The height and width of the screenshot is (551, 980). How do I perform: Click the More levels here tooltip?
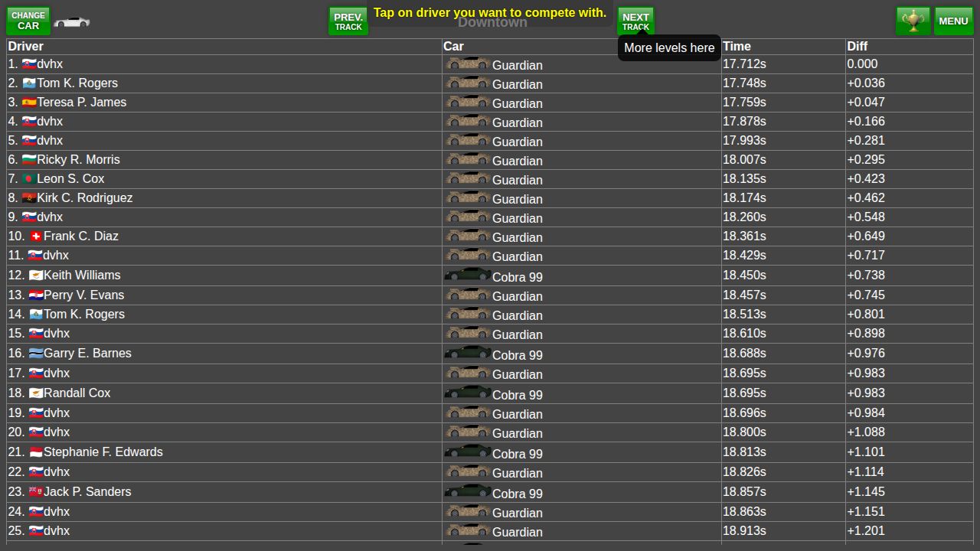coord(669,47)
